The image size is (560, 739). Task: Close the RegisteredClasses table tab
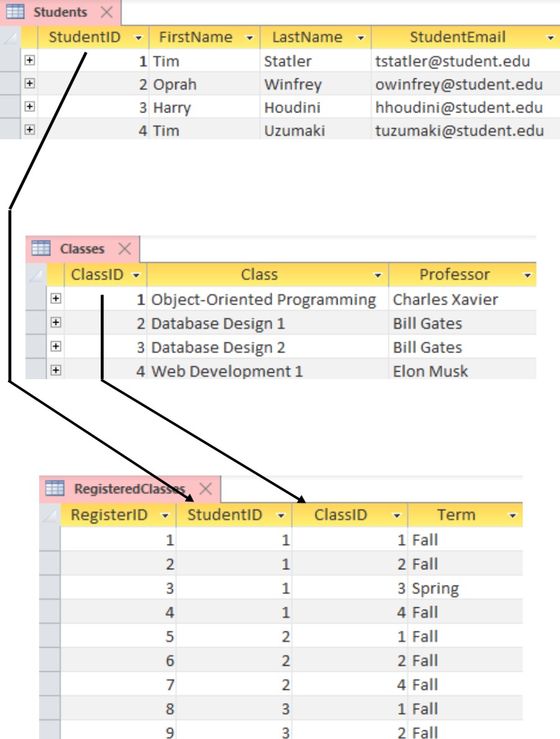coord(206,489)
